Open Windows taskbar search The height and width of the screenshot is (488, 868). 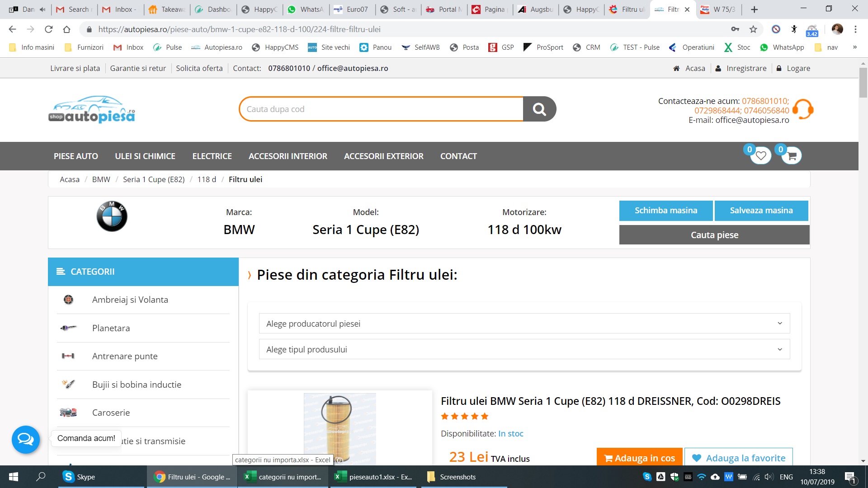pos(41,477)
